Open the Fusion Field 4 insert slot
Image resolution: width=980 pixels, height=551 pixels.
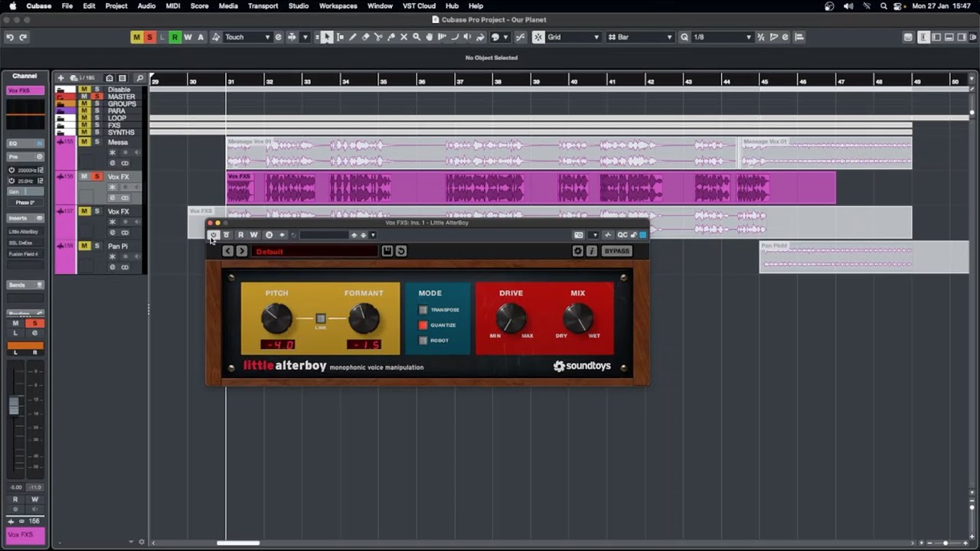[x=25, y=254]
